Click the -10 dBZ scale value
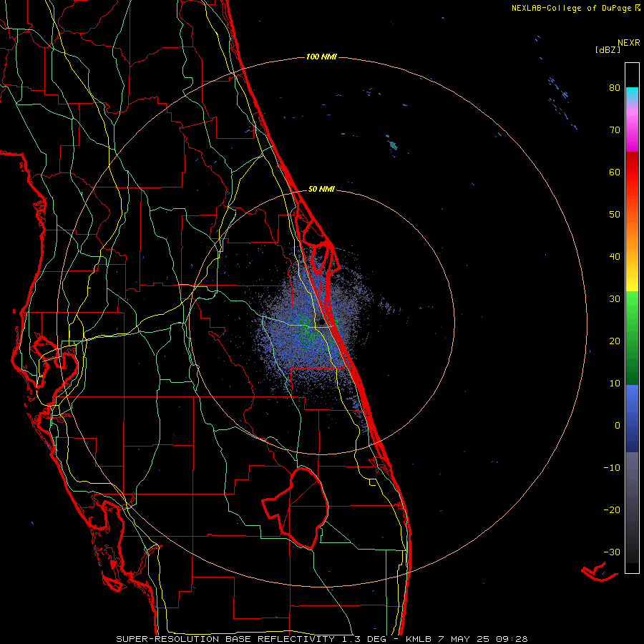Image resolution: width=644 pixels, height=644 pixels. pyautogui.click(x=612, y=468)
